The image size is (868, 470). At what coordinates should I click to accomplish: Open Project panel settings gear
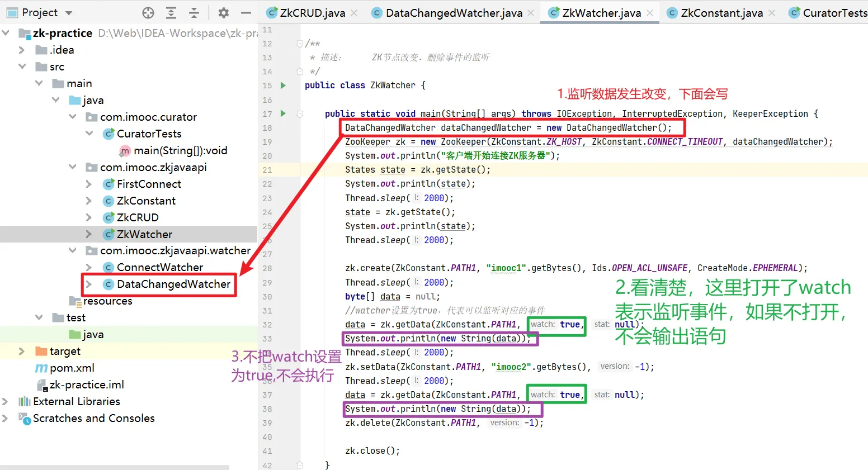coord(223,13)
